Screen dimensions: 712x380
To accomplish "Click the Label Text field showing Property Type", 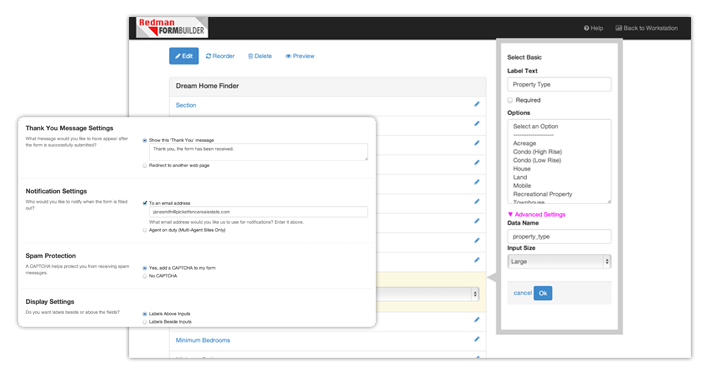I will point(559,84).
